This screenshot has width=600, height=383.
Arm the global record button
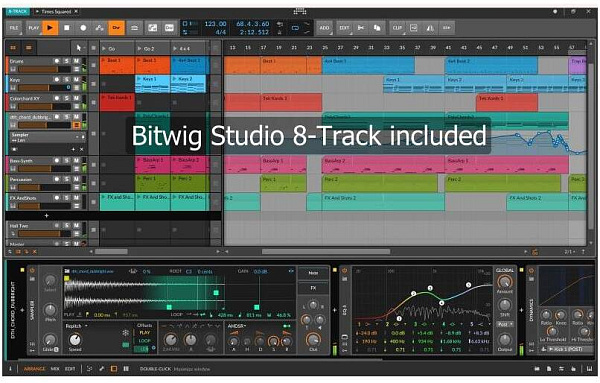[83, 28]
